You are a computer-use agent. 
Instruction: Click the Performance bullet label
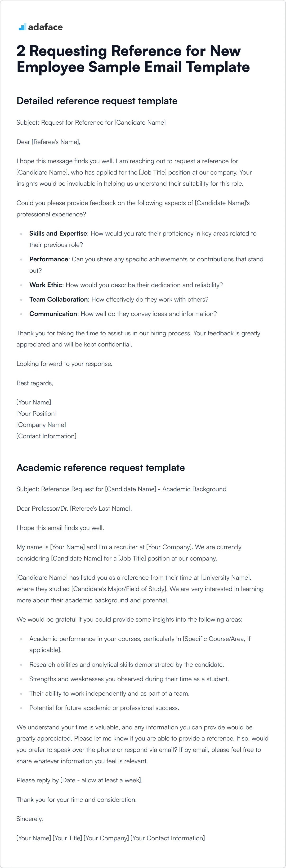[x=49, y=259]
